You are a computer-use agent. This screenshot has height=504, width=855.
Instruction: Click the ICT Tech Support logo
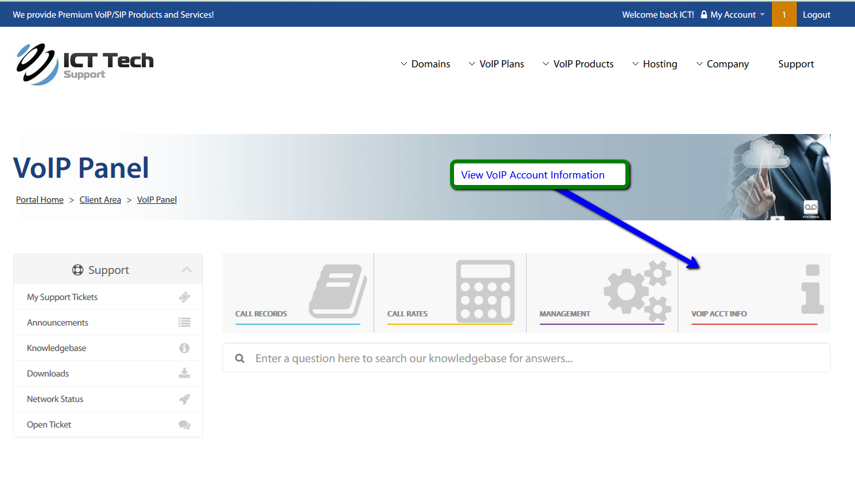(85, 64)
